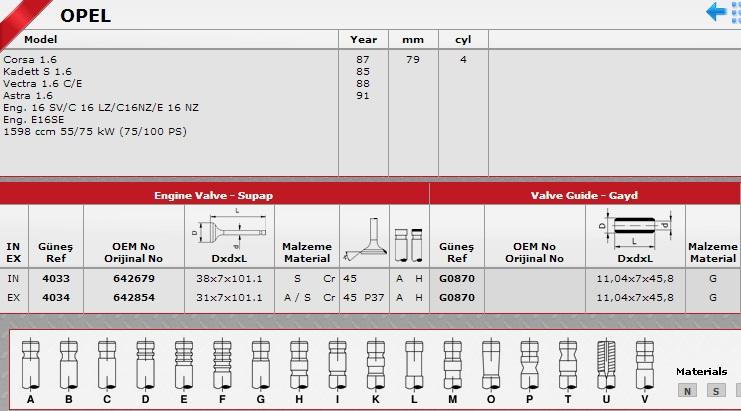Select valve stem type F icon

[x=222, y=364]
